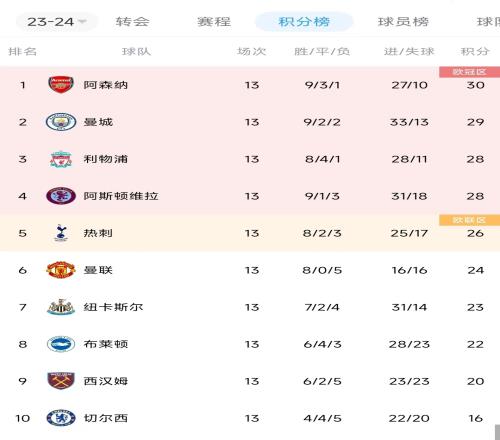This screenshot has width=500, height=440.
Task: Expand the 23-24 season dropdown
Action: coord(57,22)
